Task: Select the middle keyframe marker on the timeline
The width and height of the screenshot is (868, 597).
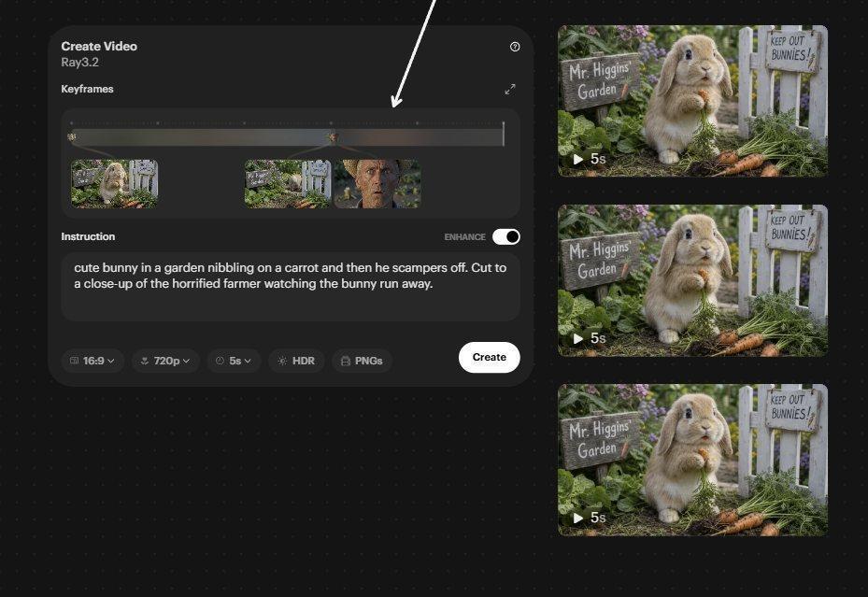Action: tap(332, 136)
